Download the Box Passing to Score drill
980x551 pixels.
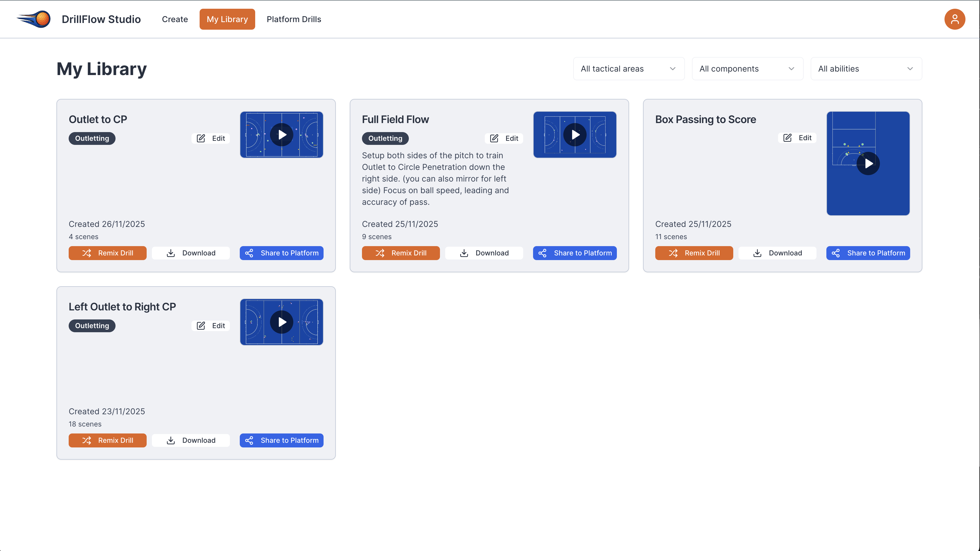(x=777, y=253)
